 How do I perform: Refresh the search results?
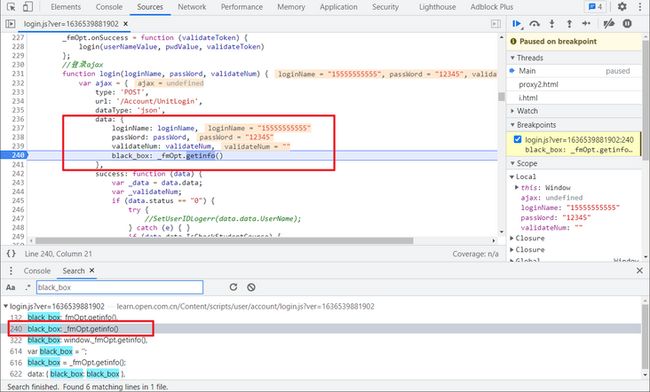[x=233, y=287]
